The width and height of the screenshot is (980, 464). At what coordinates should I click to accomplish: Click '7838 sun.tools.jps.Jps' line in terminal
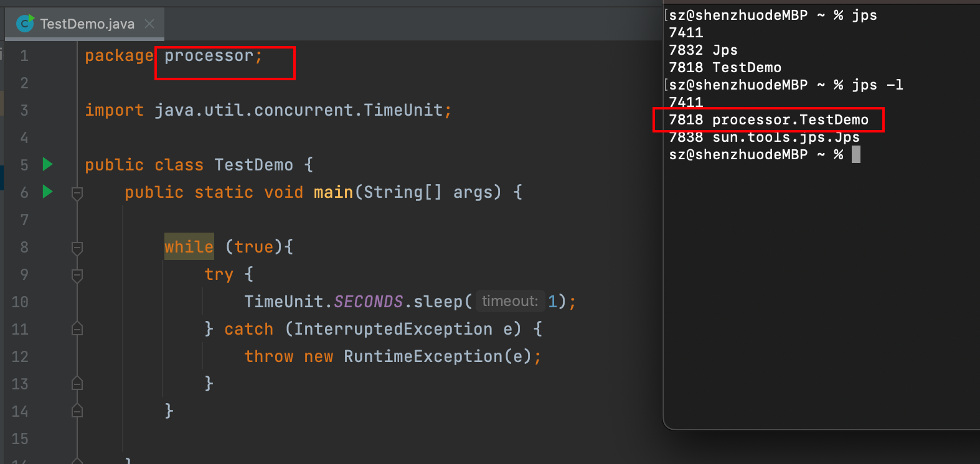pyautogui.click(x=764, y=137)
